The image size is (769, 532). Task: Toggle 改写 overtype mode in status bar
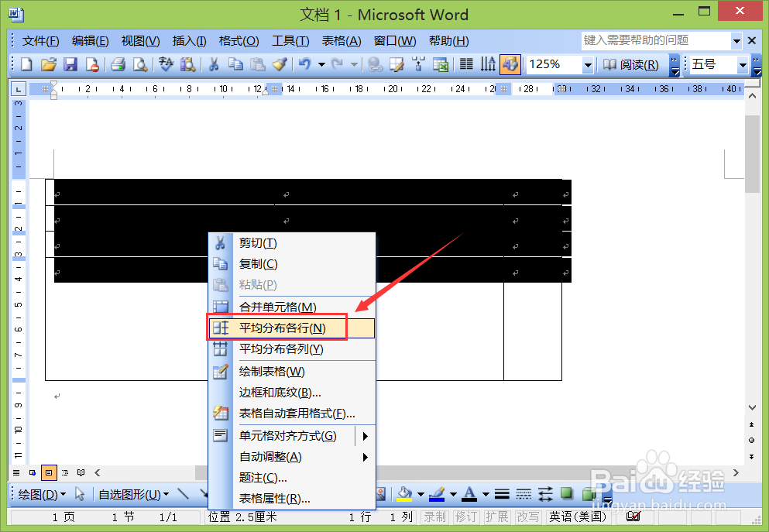pos(527,517)
